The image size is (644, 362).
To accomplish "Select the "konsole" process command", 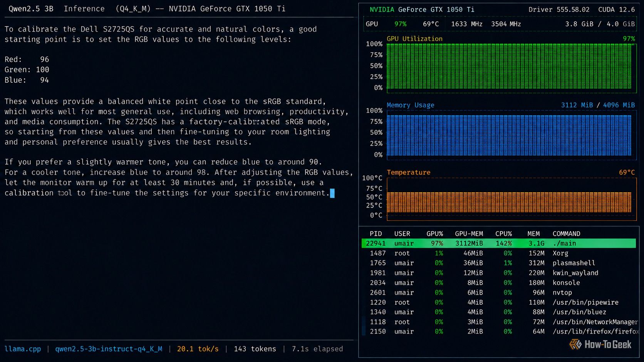I will (x=566, y=283).
